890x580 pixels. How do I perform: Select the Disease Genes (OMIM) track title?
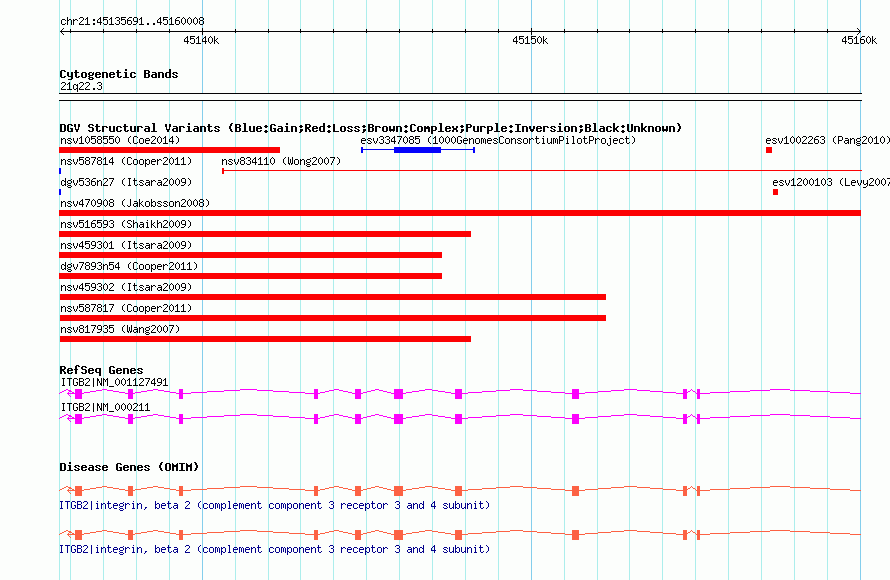coord(129,467)
